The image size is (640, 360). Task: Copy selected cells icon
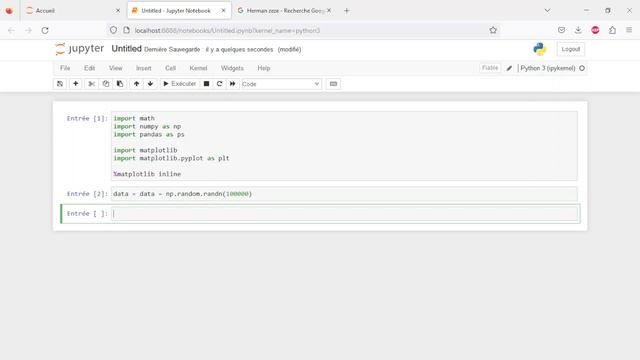click(x=106, y=84)
